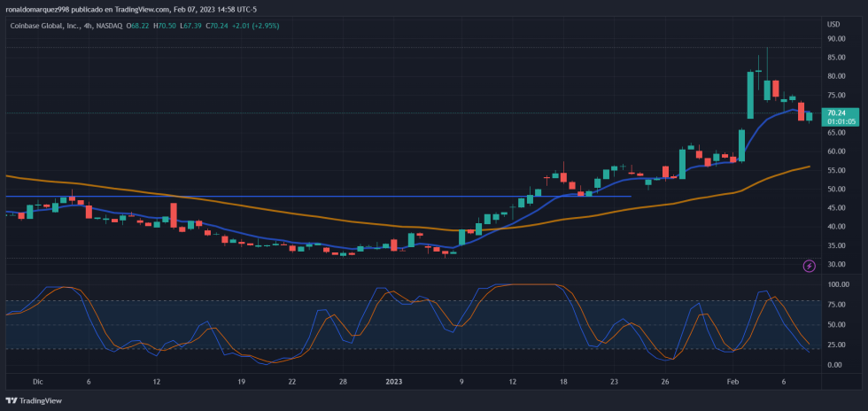
Task: Click the 2023 year label on time axis
Action: (x=393, y=382)
